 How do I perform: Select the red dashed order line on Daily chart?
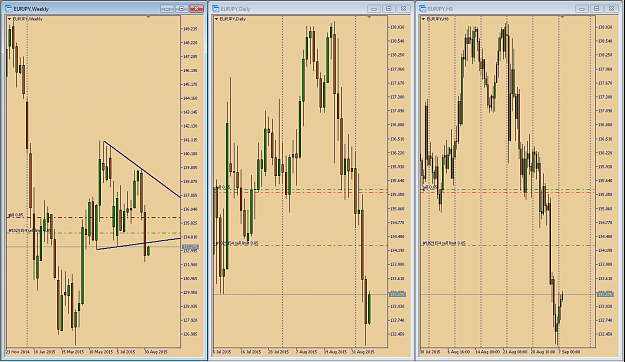click(x=301, y=193)
